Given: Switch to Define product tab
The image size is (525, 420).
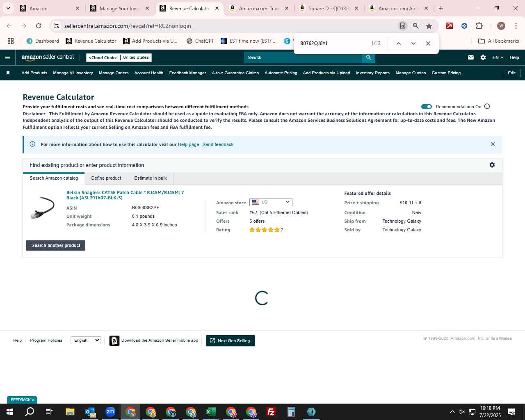Looking at the screenshot, I should pos(106,178).
